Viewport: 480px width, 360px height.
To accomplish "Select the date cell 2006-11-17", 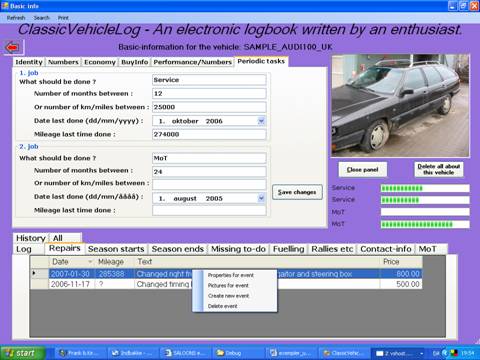I will pos(72,284).
